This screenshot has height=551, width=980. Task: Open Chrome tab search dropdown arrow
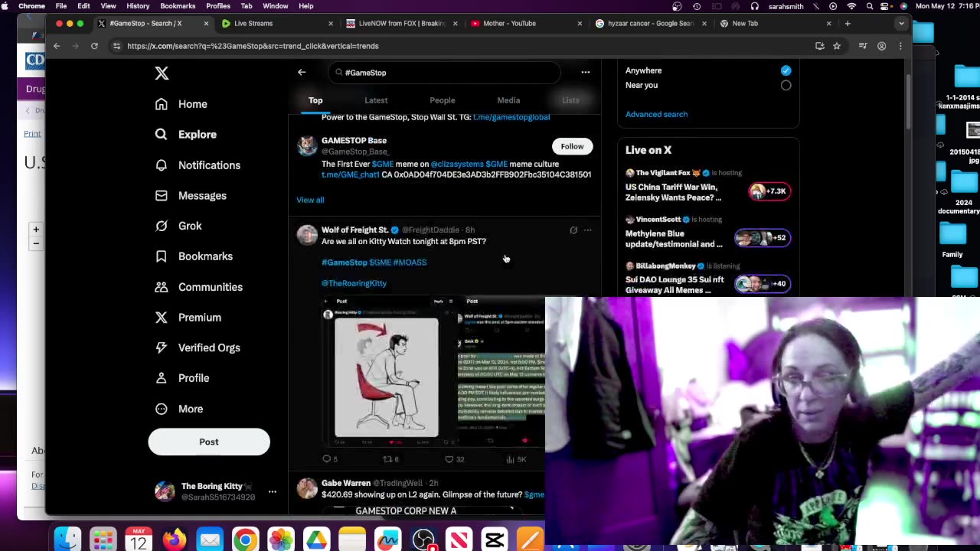point(901,23)
